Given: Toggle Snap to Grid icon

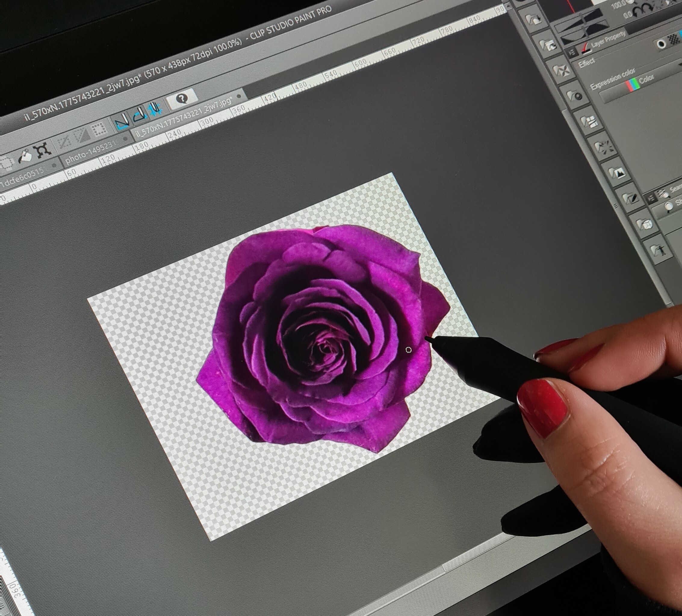Looking at the screenshot, I should (155, 109).
